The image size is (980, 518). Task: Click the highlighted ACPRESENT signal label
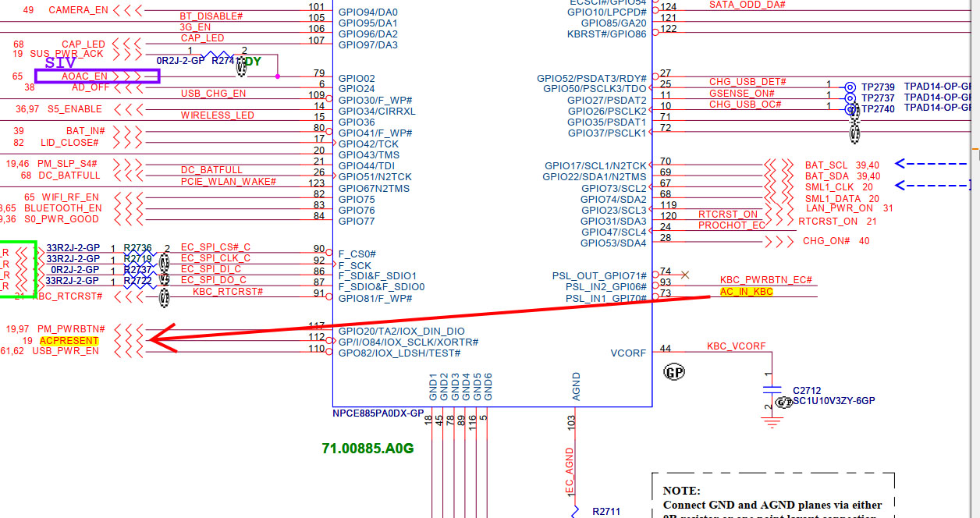[69, 341]
